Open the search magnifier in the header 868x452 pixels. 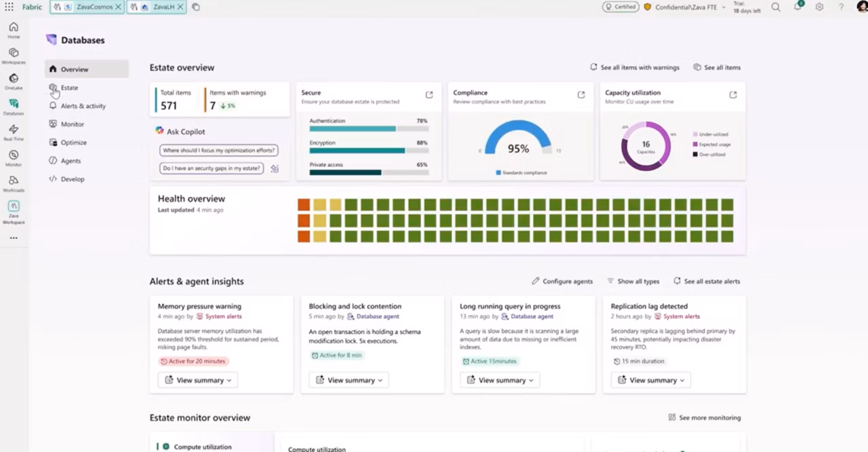tap(776, 7)
